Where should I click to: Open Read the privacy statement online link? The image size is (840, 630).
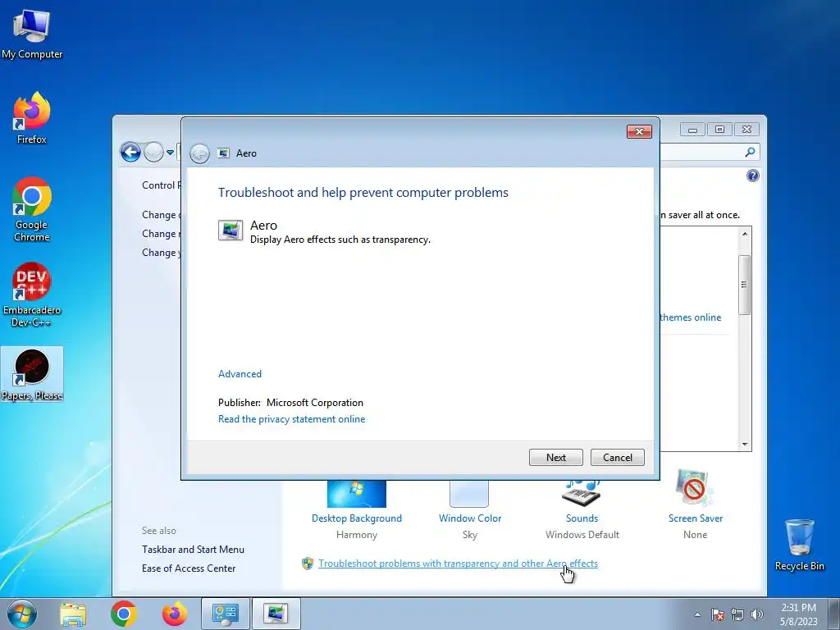[291, 419]
